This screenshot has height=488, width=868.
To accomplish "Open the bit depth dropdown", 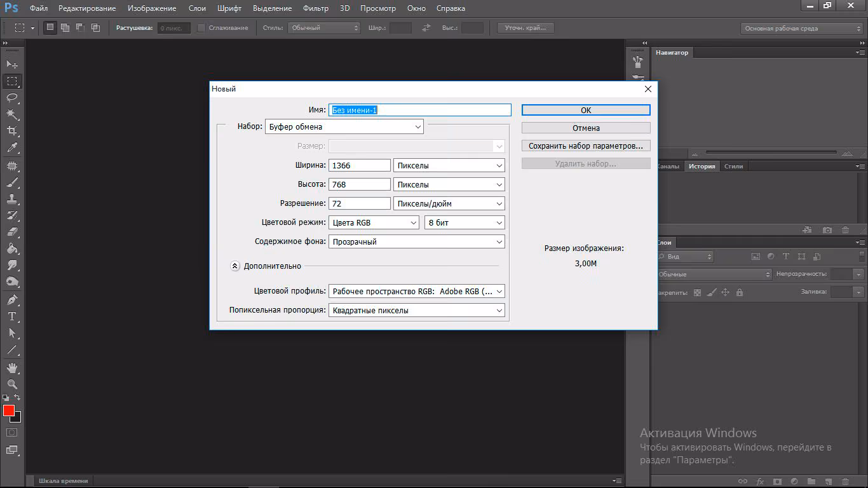I will point(465,222).
